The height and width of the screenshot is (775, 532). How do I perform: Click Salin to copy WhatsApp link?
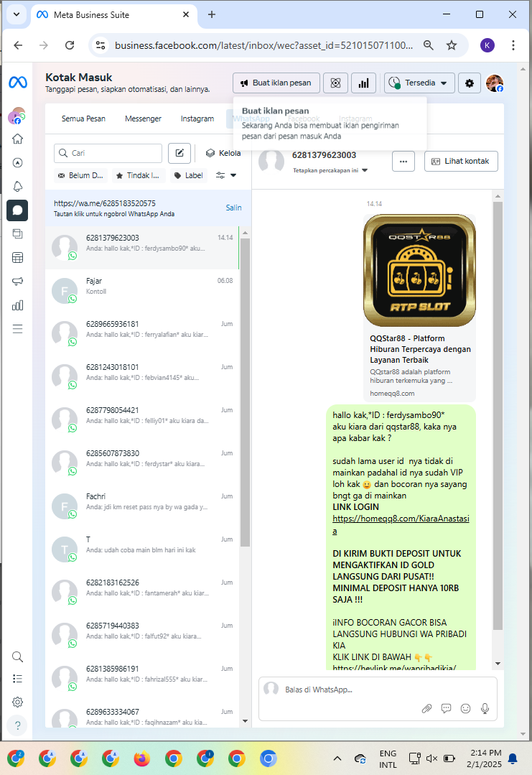coord(233,208)
